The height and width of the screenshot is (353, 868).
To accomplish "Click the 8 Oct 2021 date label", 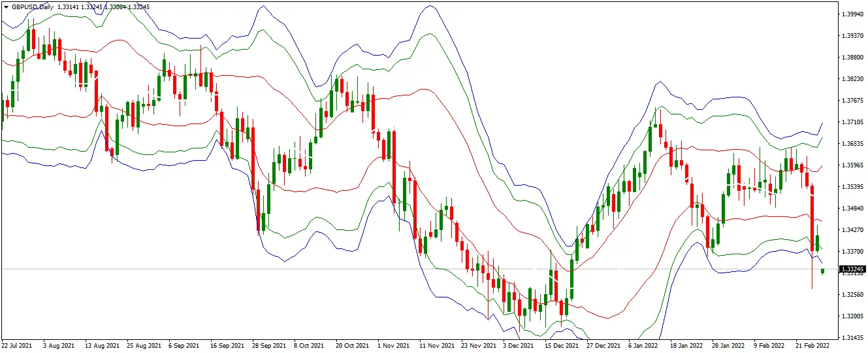I will [309, 345].
